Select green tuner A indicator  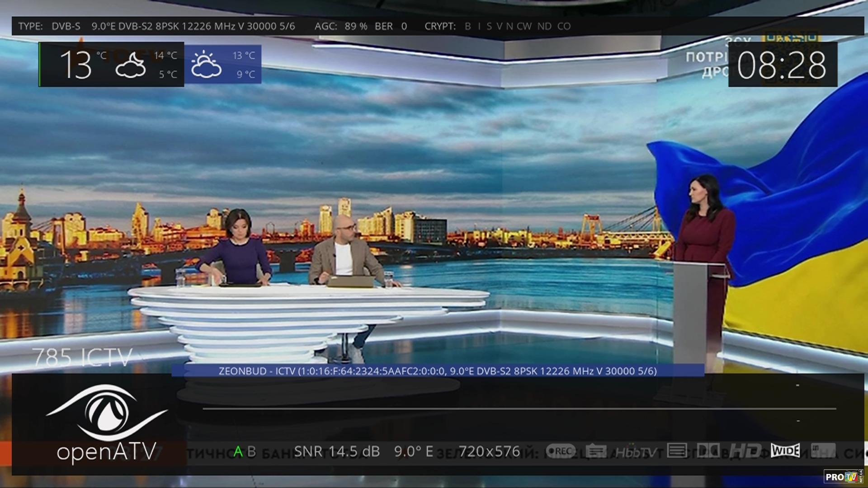[x=238, y=451]
